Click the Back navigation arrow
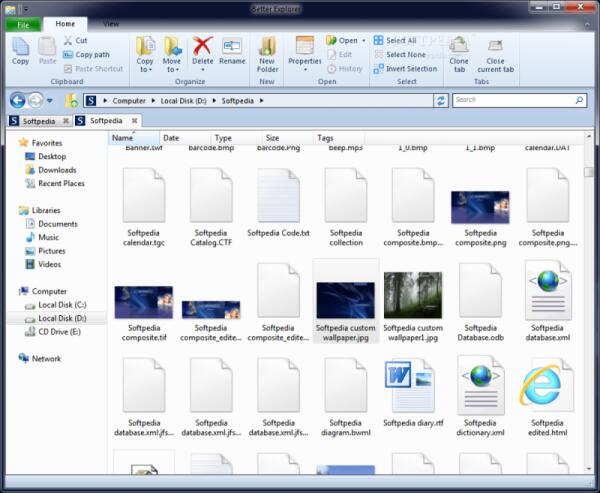This screenshot has height=493, width=600. coord(17,101)
